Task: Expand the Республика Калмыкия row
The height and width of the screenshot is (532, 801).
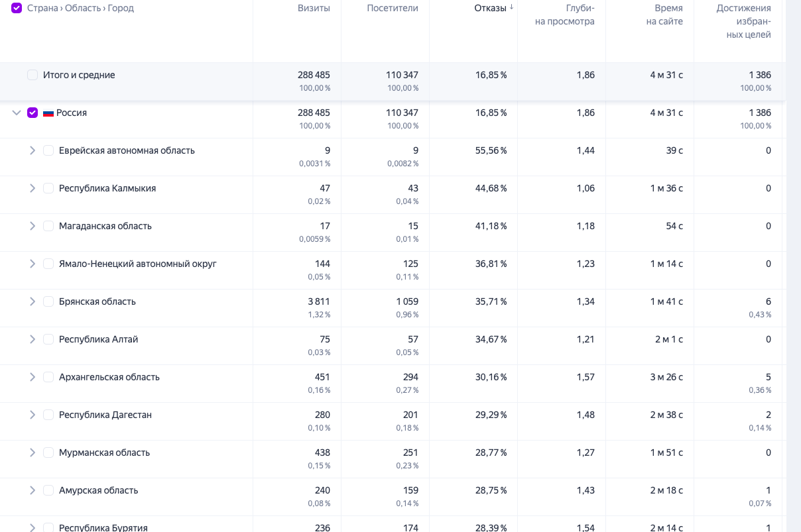Action: (32, 188)
